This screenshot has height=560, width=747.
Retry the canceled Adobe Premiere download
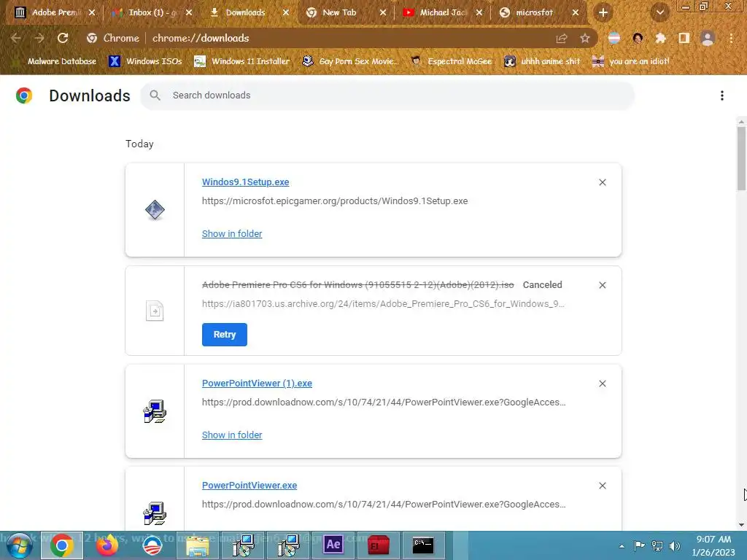tap(225, 335)
